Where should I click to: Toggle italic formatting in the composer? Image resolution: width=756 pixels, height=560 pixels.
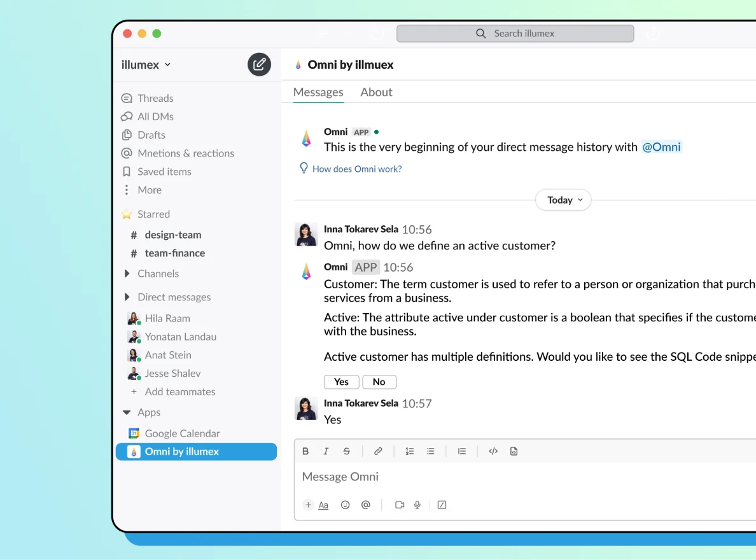pyautogui.click(x=326, y=451)
